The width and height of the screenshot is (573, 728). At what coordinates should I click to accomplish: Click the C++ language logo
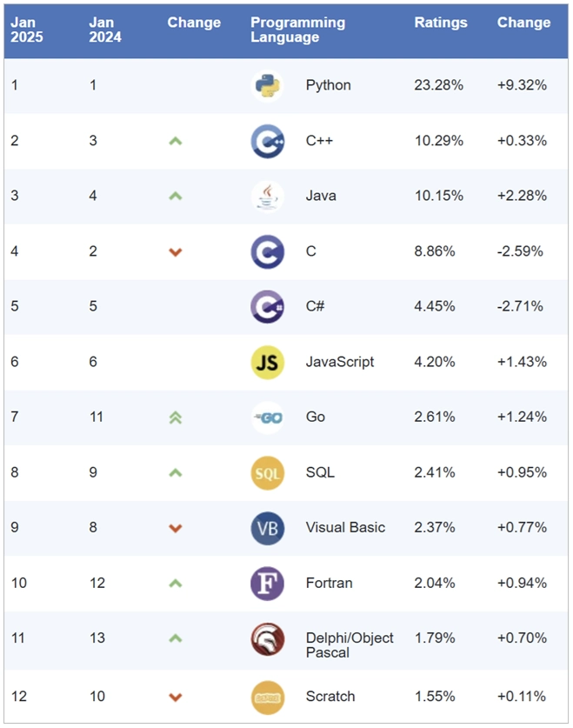pyautogui.click(x=267, y=141)
